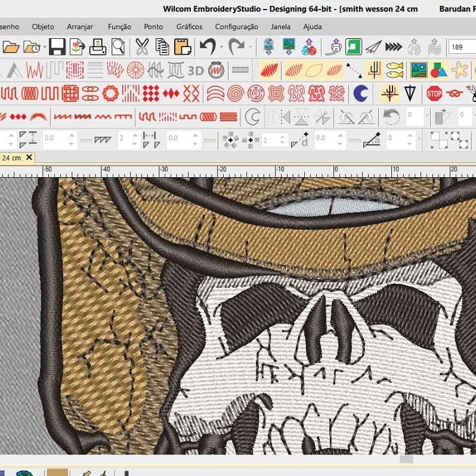Image resolution: width=476 pixels, height=476 pixels.
Task: Open the Ponto menu
Action: (153, 27)
